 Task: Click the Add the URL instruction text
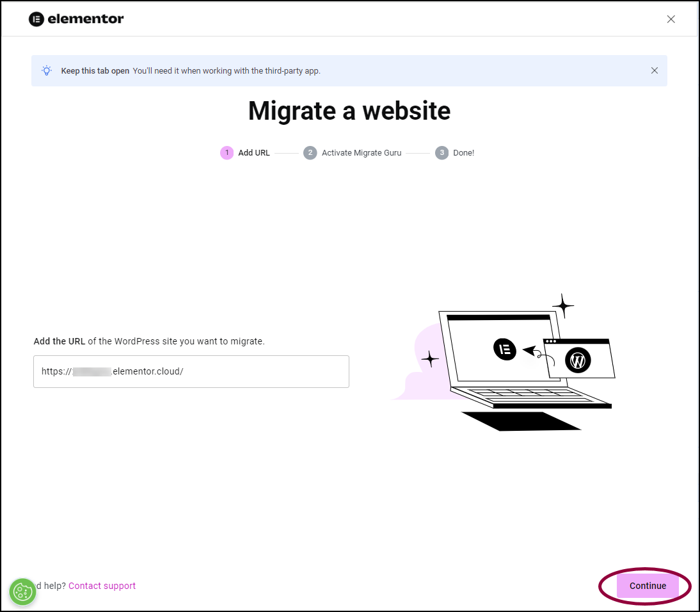pyautogui.click(x=149, y=341)
